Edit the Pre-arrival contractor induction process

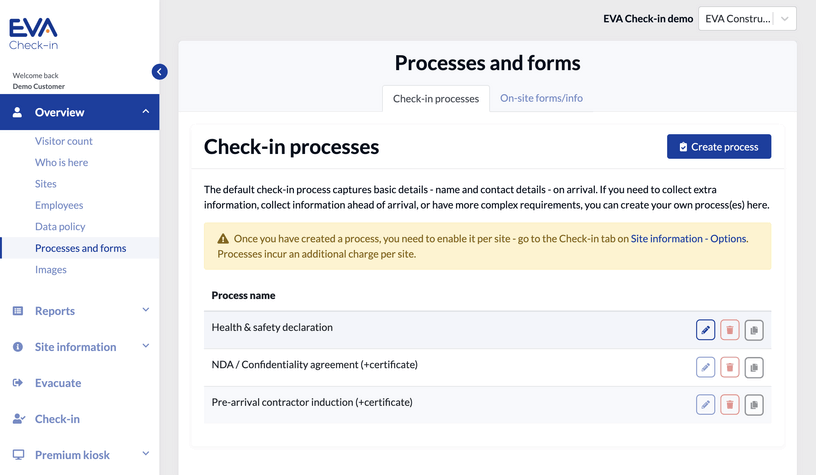click(x=705, y=405)
